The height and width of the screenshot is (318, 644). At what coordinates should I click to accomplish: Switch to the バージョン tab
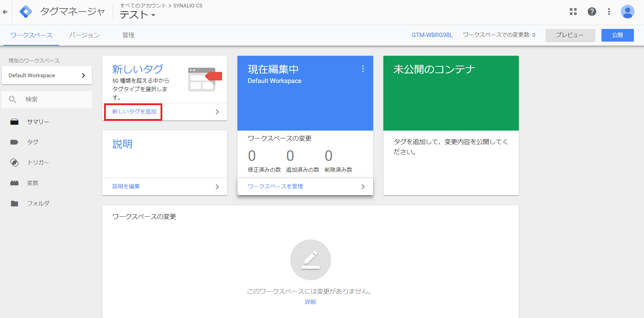click(x=84, y=35)
